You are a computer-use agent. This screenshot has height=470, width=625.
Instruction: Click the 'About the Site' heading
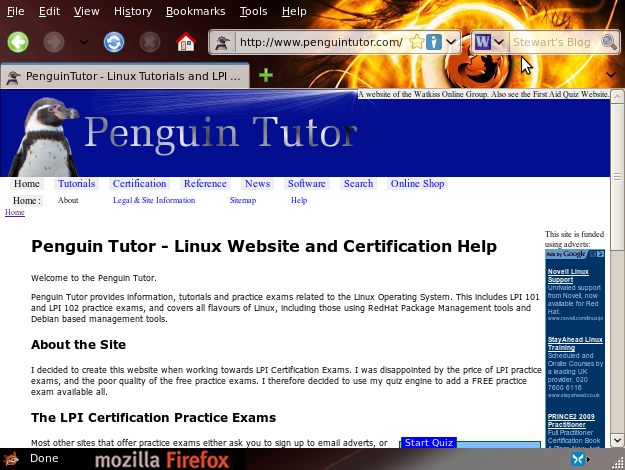[x=79, y=344]
